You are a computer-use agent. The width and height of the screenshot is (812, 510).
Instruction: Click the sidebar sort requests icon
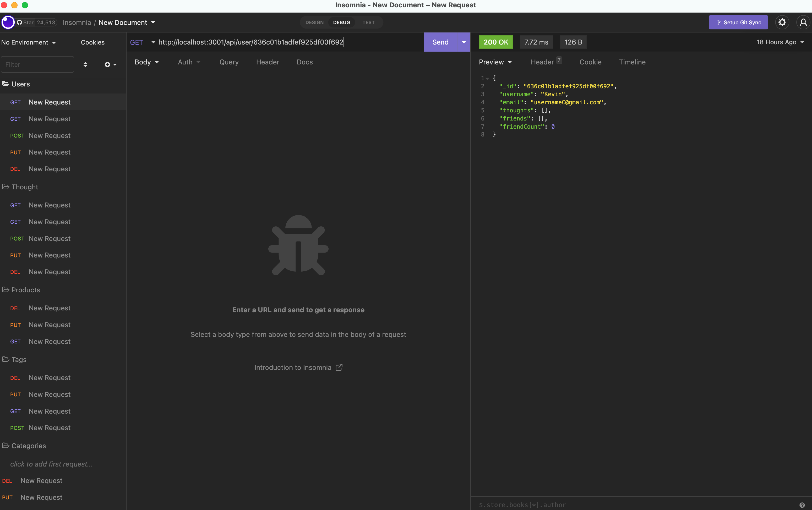(86, 64)
